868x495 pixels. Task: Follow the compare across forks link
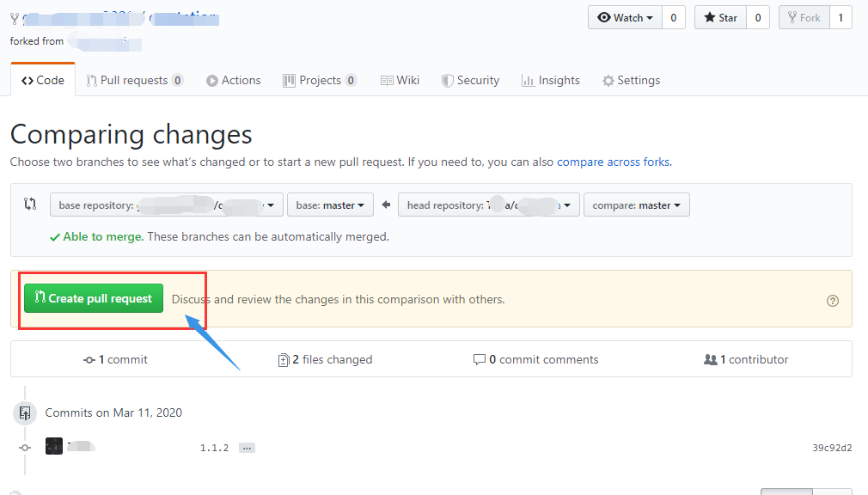pyautogui.click(x=613, y=162)
